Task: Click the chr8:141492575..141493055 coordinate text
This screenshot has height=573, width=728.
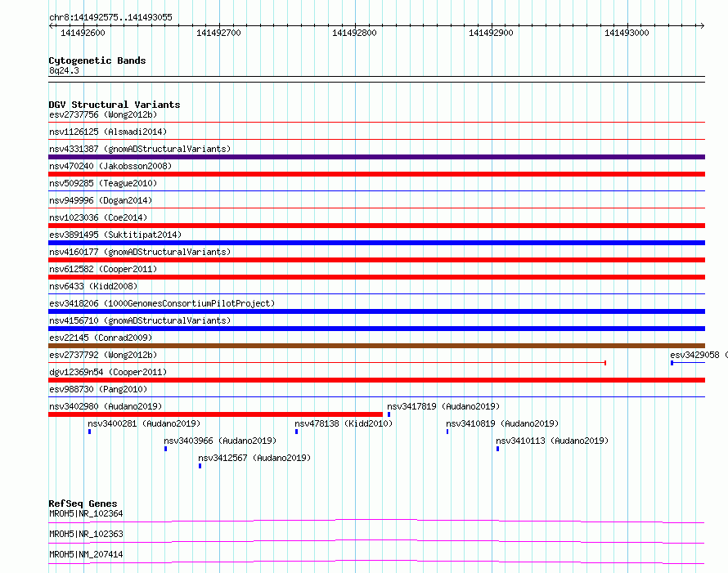Action: click(110, 17)
